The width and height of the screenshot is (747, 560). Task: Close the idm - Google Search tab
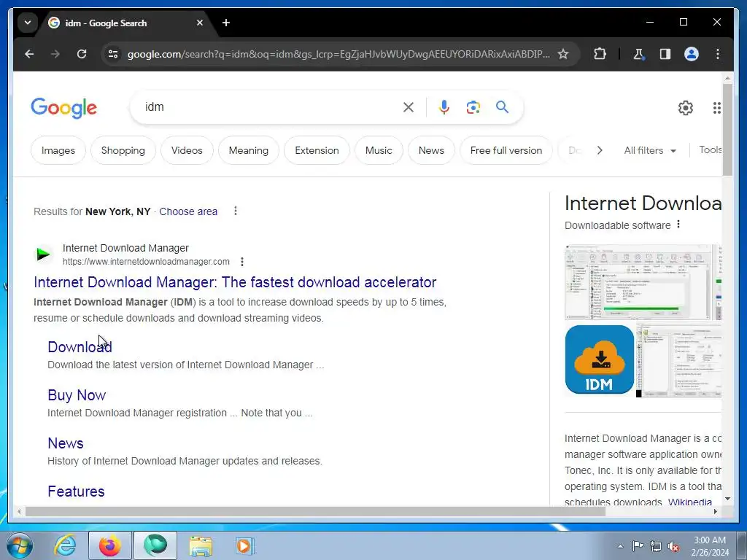[200, 23]
